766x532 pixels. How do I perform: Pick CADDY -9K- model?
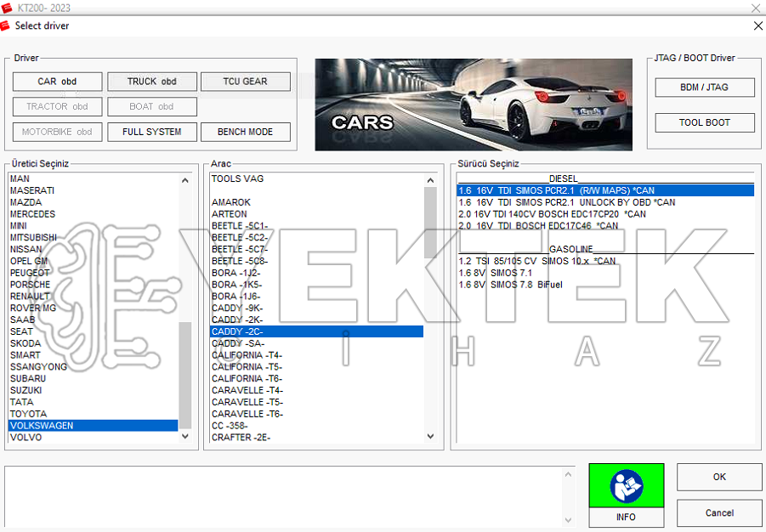pos(316,308)
